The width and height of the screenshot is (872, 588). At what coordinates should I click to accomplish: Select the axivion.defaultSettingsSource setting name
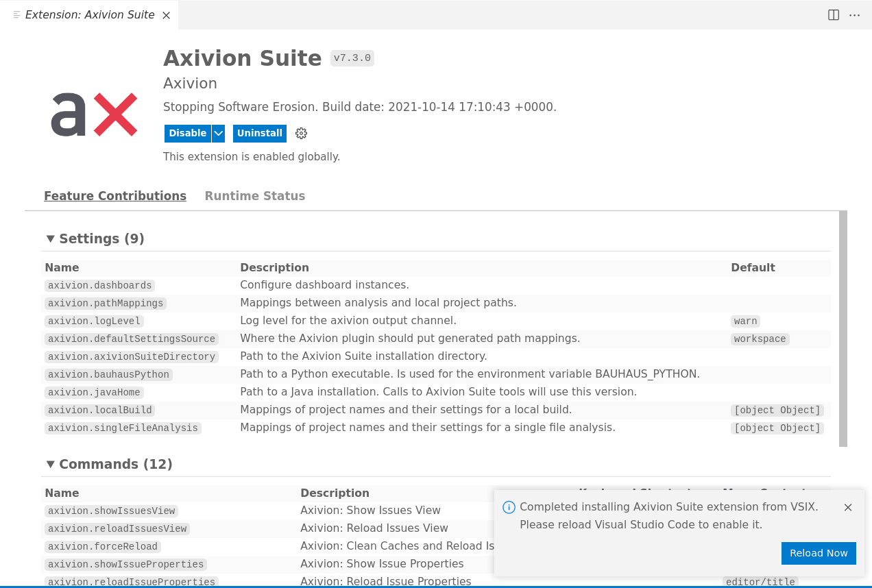coord(132,339)
